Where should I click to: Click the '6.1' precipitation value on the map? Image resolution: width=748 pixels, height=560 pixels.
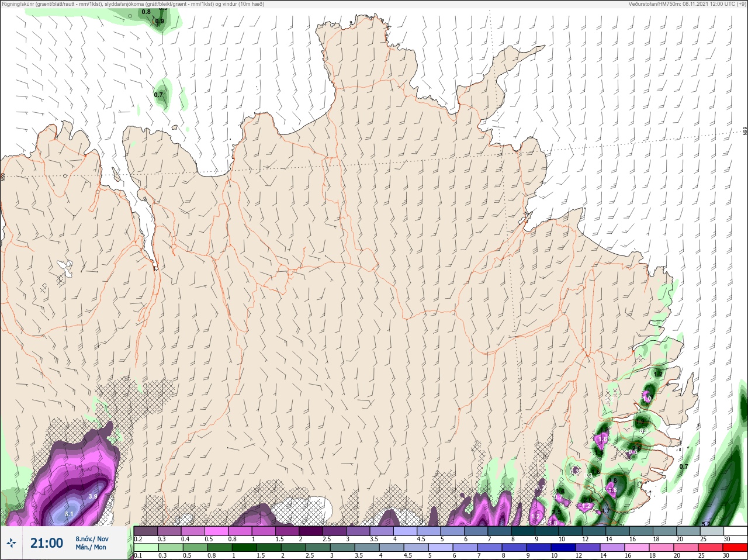(69, 514)
